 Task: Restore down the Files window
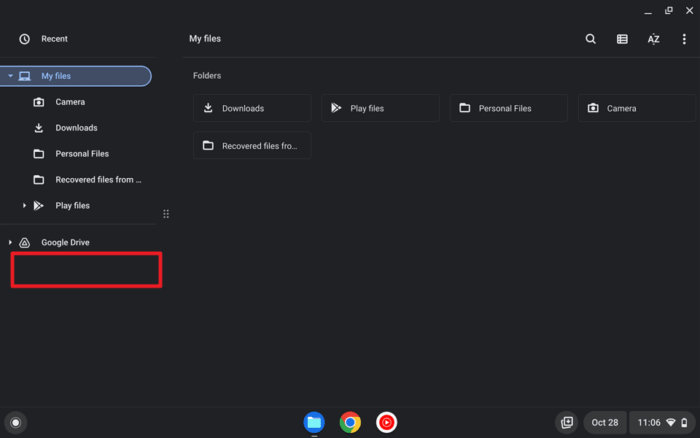[669, 11]
